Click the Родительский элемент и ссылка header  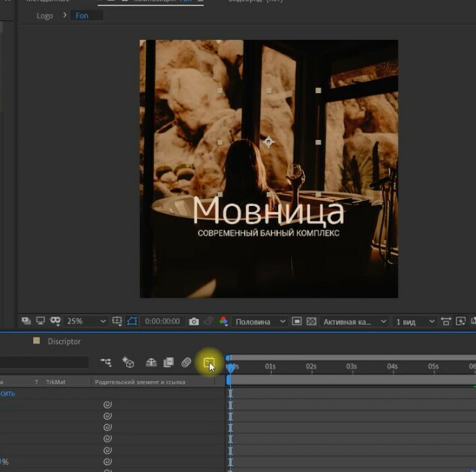140,382
